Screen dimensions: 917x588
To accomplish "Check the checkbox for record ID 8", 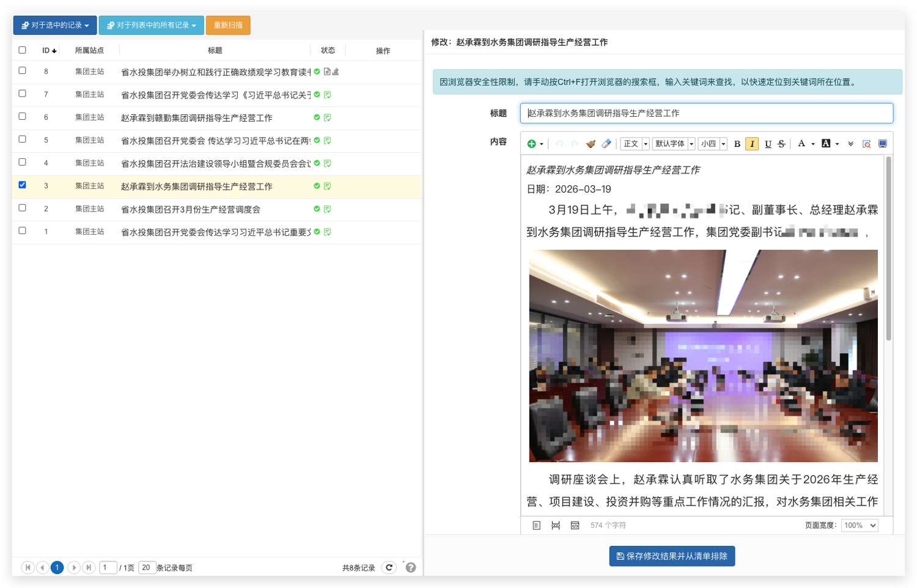I will (x=23, y=71).
